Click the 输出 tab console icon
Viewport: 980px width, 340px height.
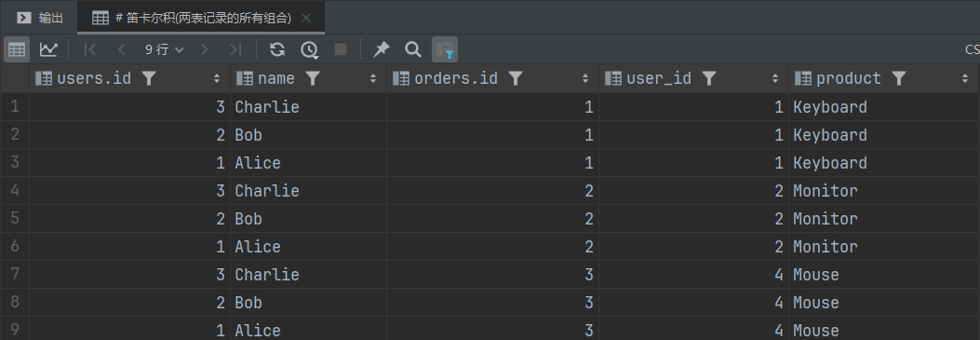(x=24, y=18)
